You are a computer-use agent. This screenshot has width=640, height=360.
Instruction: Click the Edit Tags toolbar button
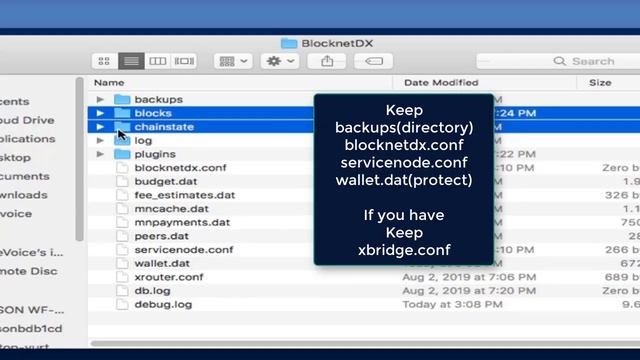(x=373, y=61)
